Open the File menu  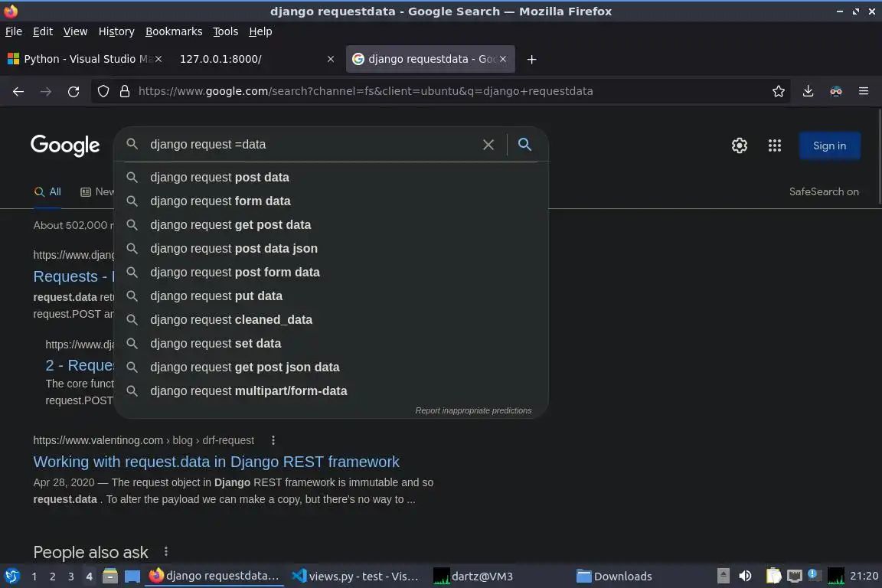point(14,31)
